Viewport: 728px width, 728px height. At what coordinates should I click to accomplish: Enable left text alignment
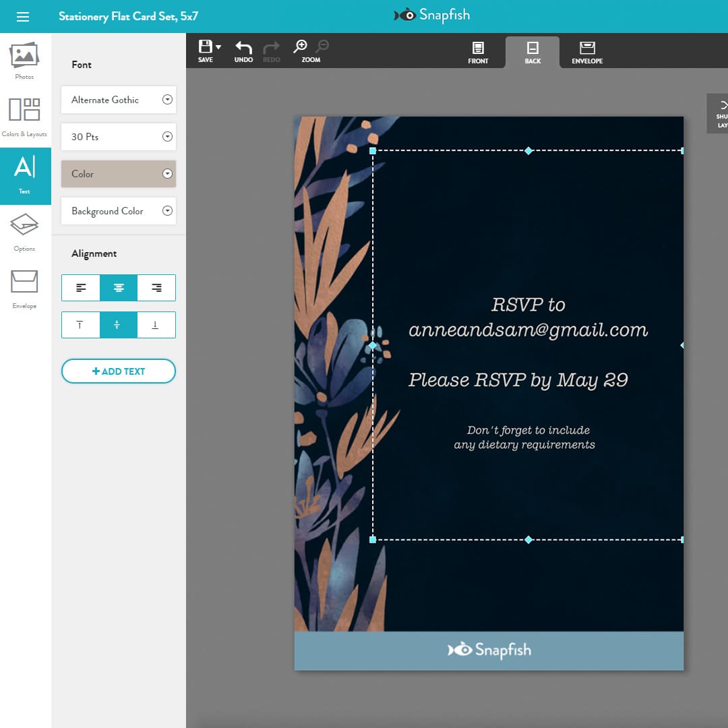click(x=80, y=288)
